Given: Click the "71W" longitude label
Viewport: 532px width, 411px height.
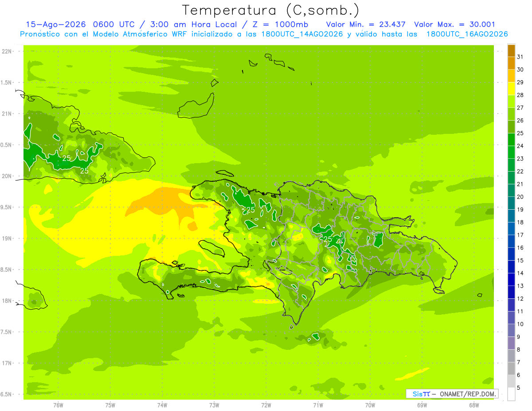Looking at the screenshot, I should click(x=318, y=405).
